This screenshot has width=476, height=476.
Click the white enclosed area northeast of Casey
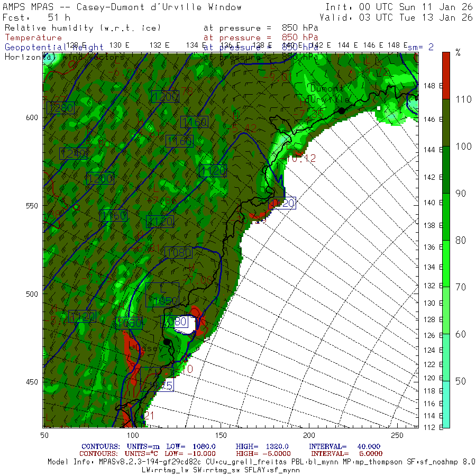(185, 324)
